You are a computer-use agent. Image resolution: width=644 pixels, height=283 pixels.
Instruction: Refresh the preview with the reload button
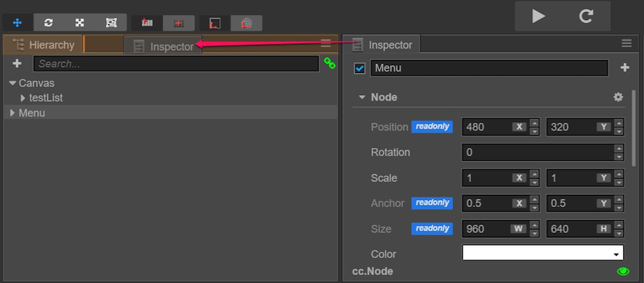pyautogui.click(x=586, y=16)
